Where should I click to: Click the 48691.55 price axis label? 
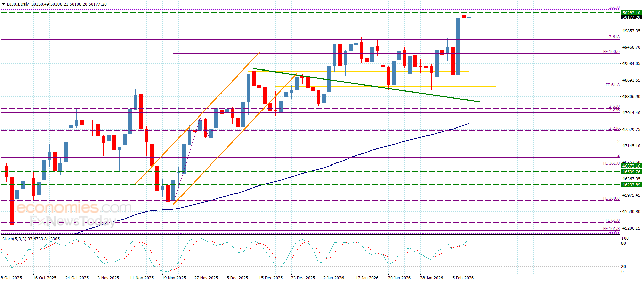tap(631, 80)
